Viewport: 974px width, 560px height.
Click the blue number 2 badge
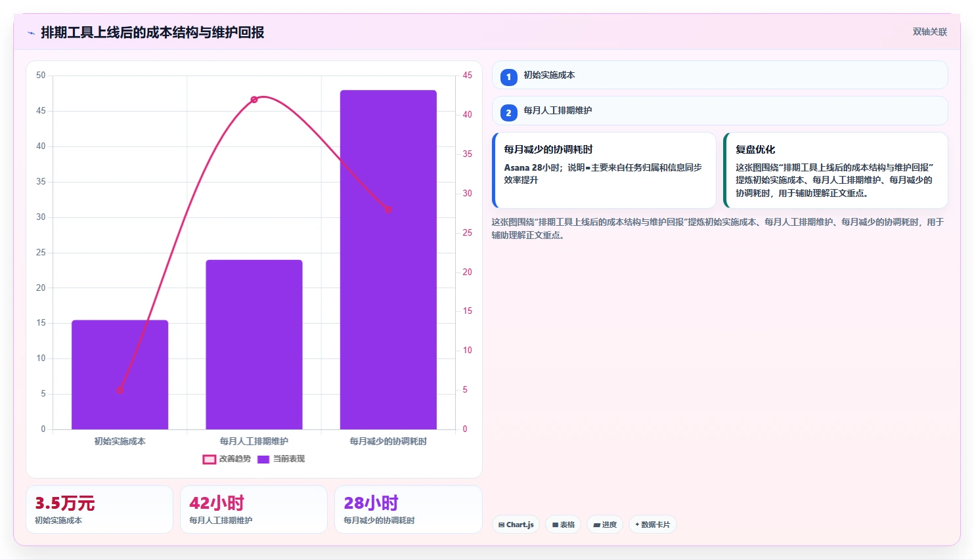(x=508, y=113)
